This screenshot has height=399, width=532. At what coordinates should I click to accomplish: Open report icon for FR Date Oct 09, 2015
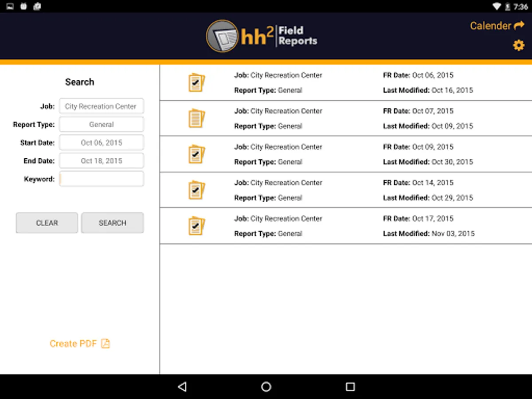click(196, 154)
